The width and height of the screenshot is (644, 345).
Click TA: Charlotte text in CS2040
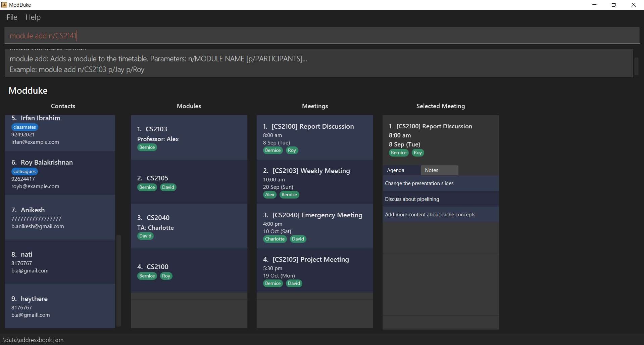click(x=156, y=228)
